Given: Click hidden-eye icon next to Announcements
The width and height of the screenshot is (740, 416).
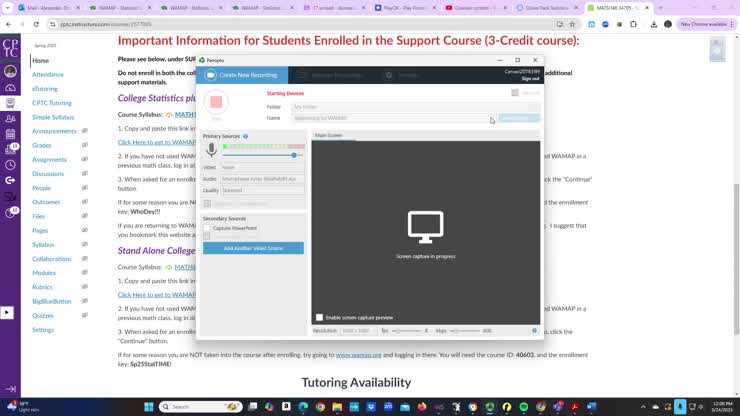Looking at the screenshot, I should coord(84,131).
